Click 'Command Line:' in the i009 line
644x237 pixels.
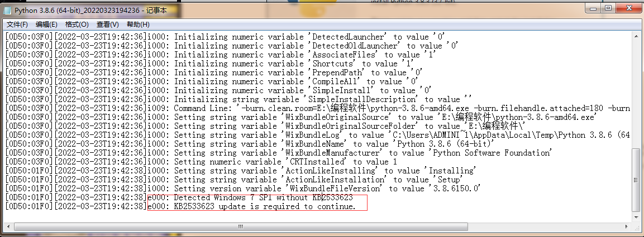click(x=203, y=108)
